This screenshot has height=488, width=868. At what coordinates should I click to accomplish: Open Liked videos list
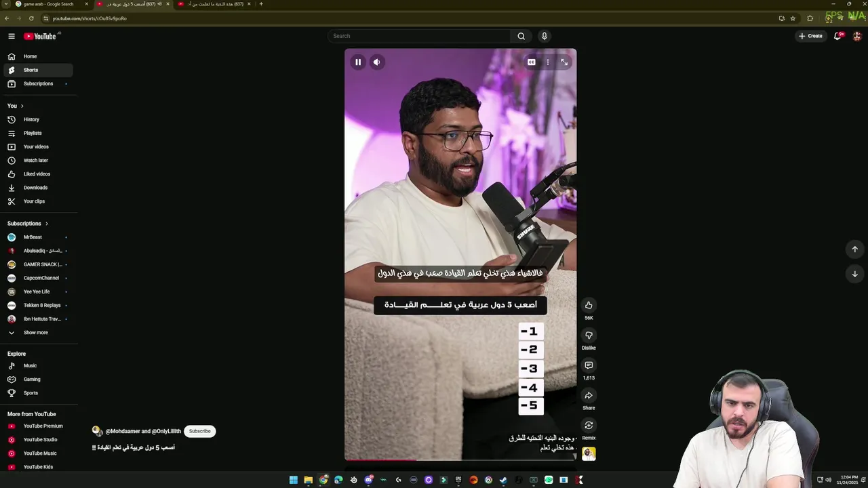(38, 174)
